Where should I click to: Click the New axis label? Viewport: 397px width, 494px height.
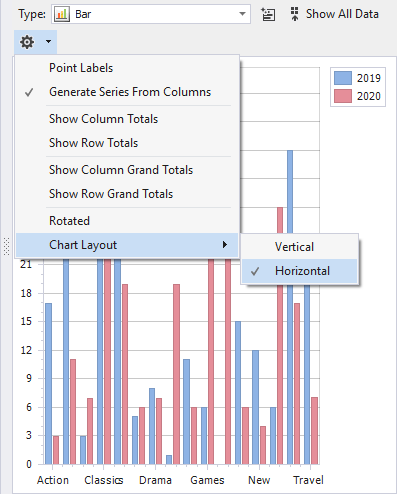(259, 480)
